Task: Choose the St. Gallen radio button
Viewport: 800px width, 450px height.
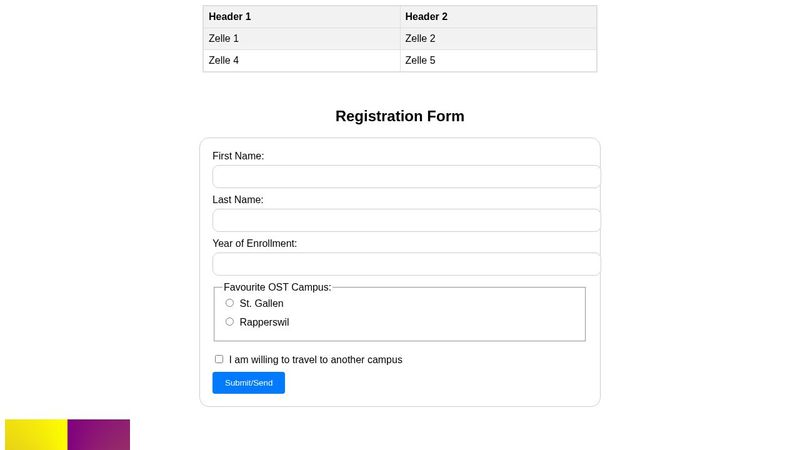Action: [230, 303]
